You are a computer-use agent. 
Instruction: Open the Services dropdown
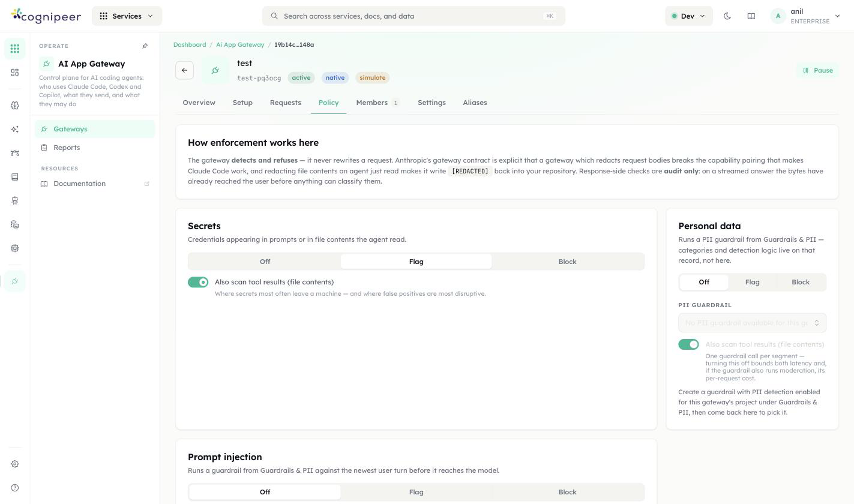click(x=127, y=16)
